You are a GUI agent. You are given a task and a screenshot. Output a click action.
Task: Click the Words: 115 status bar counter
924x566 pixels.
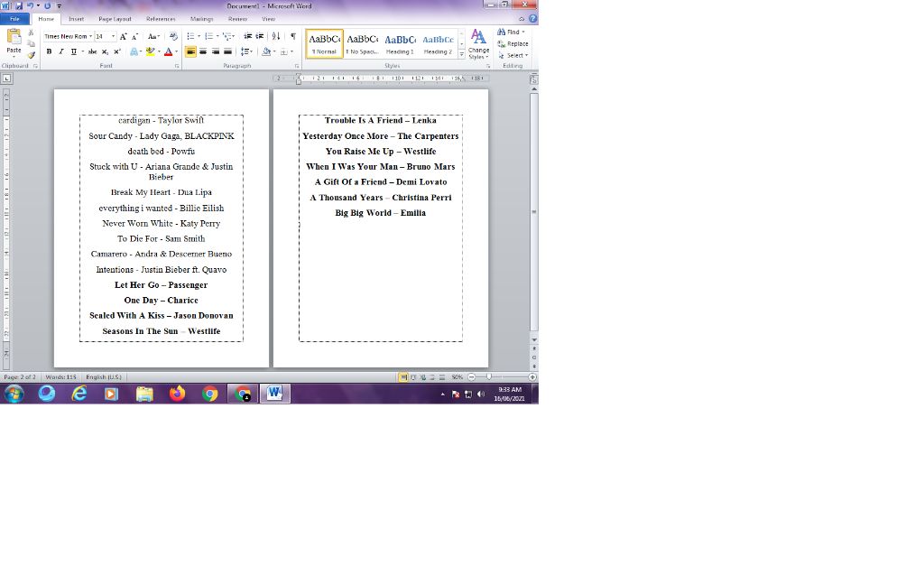click(x=60, y=376)
